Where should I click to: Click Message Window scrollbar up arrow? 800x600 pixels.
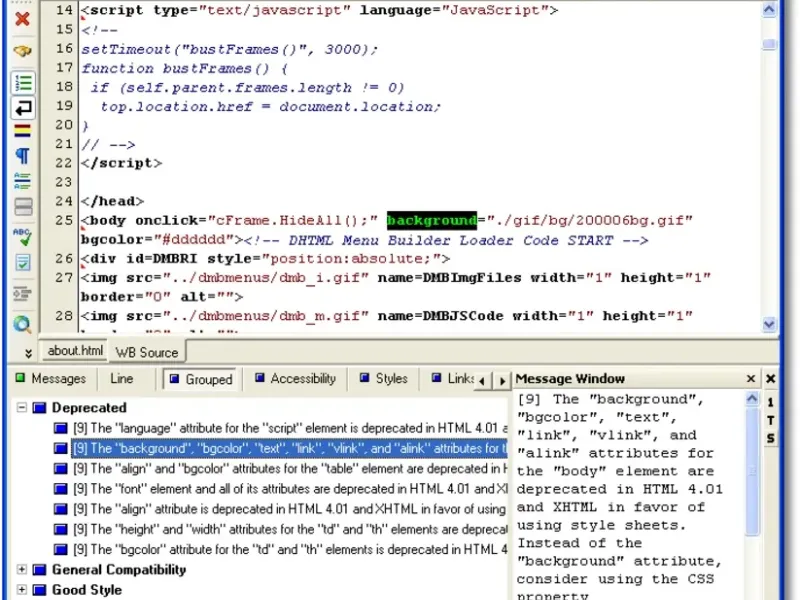point(752,399)
